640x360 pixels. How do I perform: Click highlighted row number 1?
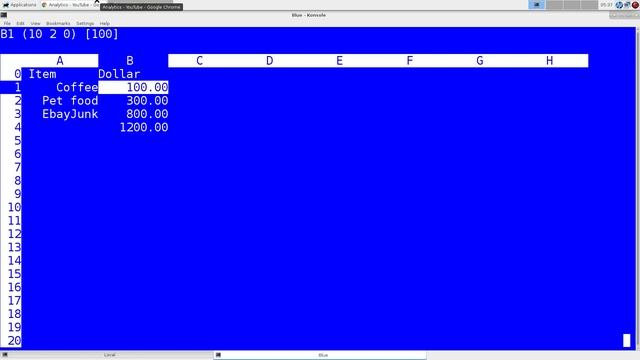[x=11, y=87]
